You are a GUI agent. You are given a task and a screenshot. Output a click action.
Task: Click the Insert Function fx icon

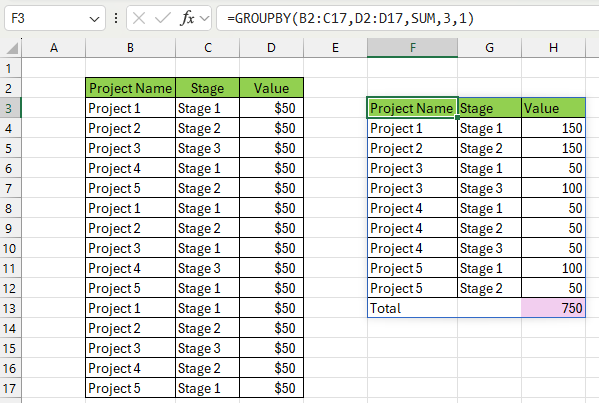(187, 18)
